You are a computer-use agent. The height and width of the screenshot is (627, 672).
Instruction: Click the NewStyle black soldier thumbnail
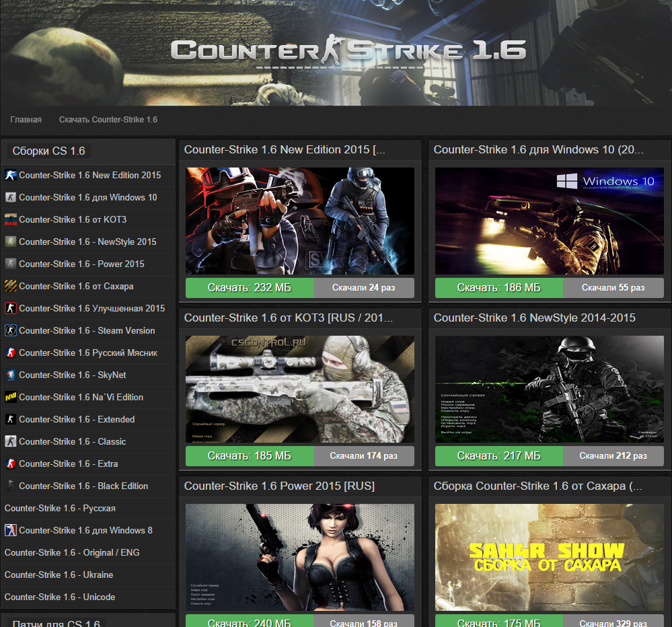pos(550,389)
